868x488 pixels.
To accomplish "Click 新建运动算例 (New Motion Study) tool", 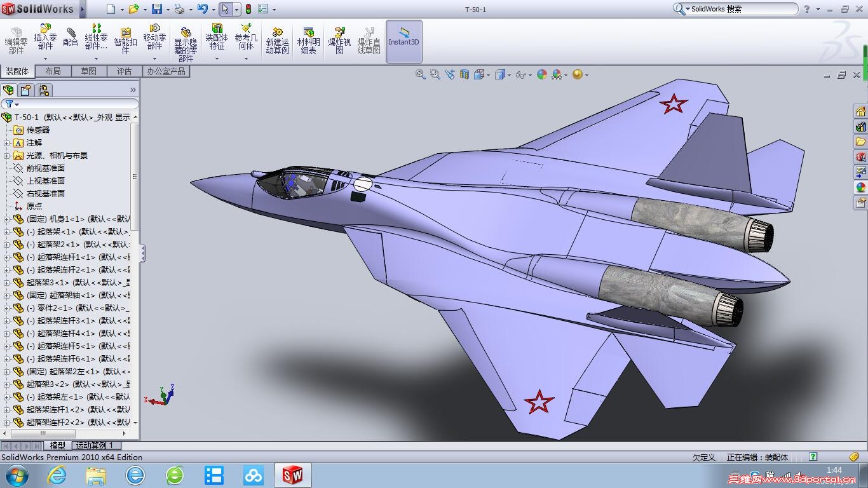I will coord(277,41).
